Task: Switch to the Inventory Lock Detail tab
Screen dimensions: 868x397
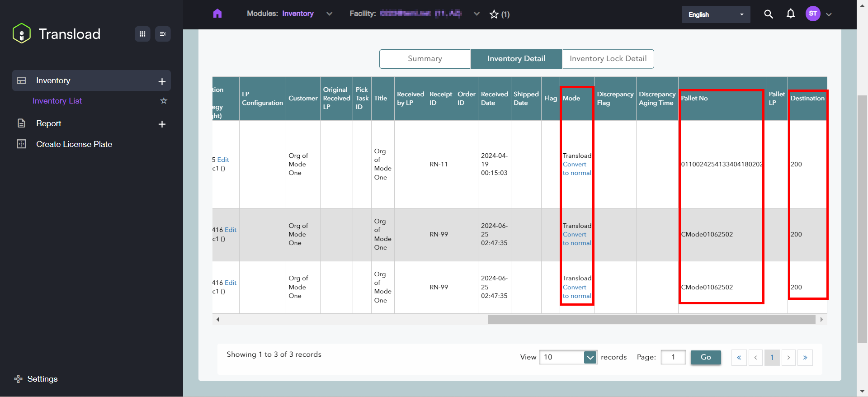Action: 608,59
